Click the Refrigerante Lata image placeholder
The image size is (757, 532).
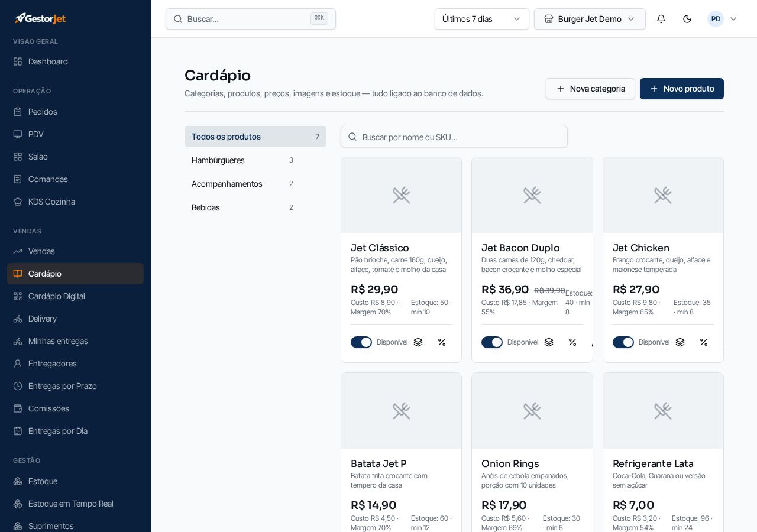click(x=663, y=411)
